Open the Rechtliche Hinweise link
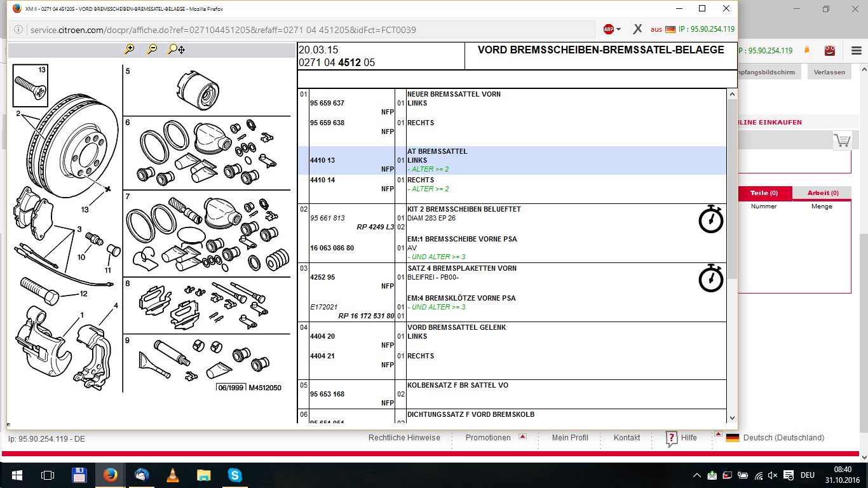 404,438
